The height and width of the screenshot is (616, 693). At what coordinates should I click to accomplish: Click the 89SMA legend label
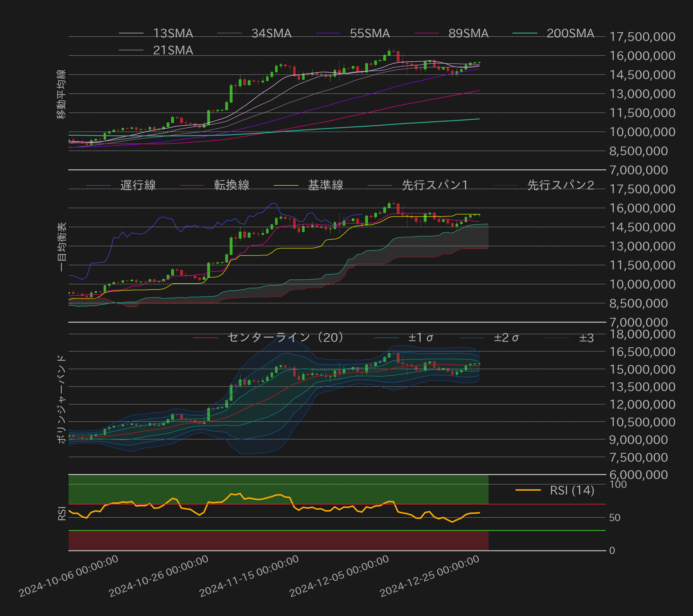click(468, 33)
